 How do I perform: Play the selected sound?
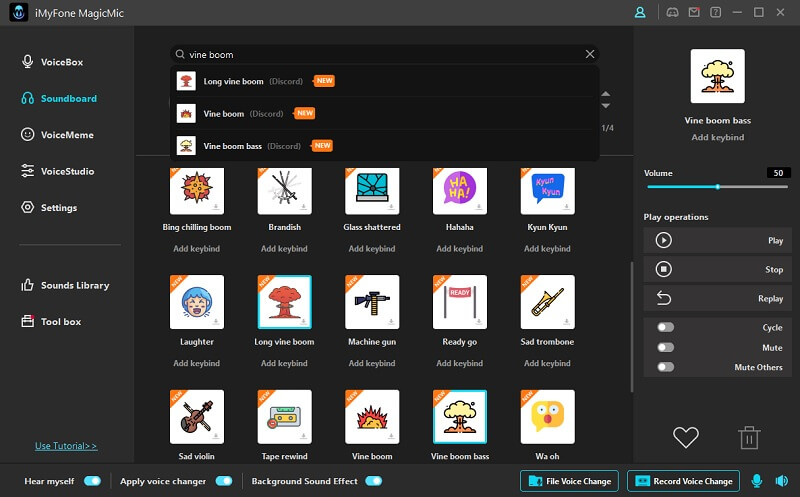pyautogui.click(x=717, y=240)
